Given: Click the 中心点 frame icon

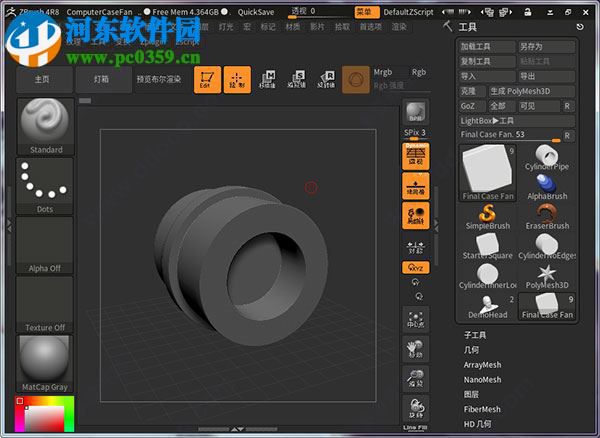Looking at the screenshot, I should 416,319.
